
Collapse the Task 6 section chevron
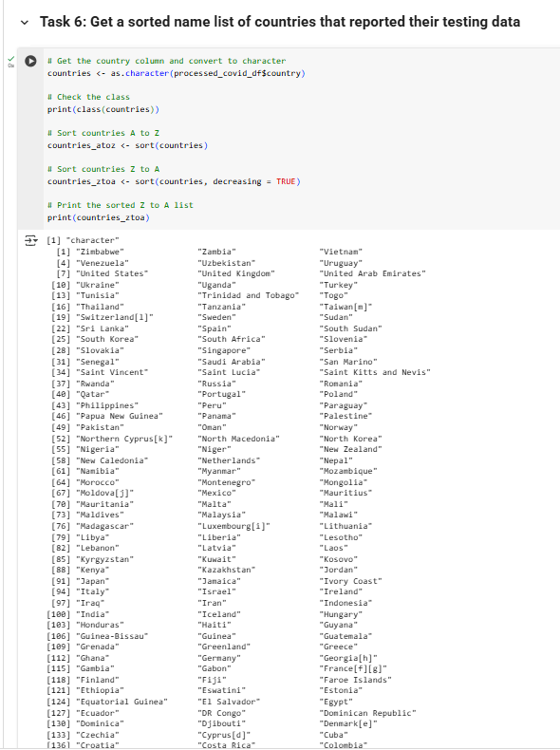pyautogui.click(x=25, y=23)
